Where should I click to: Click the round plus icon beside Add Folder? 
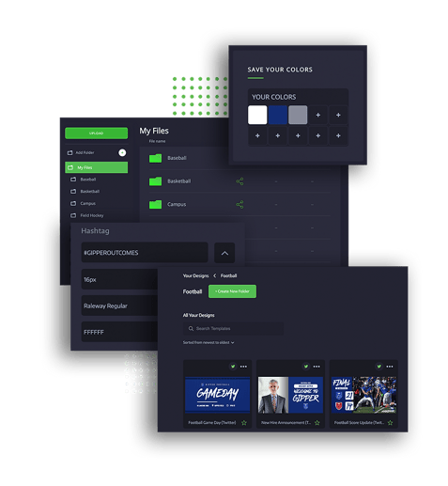click(x=122, y=152)
